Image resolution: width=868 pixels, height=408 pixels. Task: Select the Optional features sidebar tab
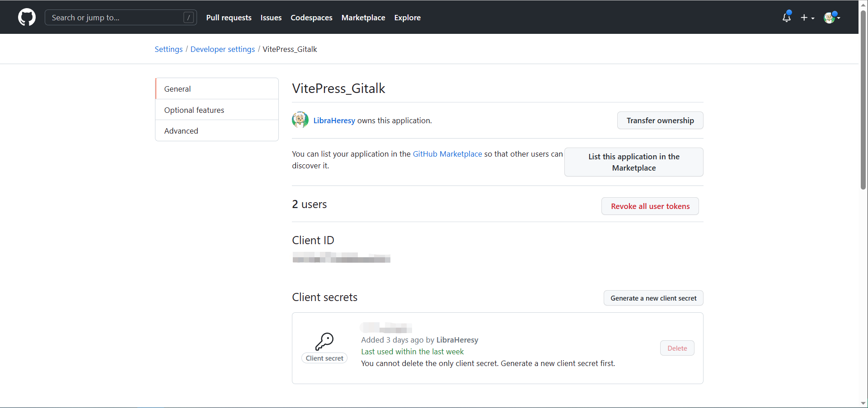click(217, 110)
